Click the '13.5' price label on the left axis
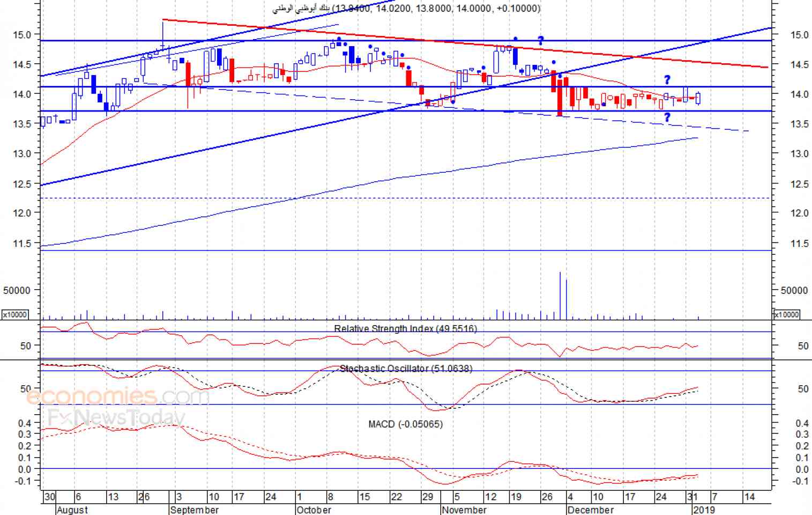Image resolution: width=812 pixels, height=515 pixels. tap(22, 124)
